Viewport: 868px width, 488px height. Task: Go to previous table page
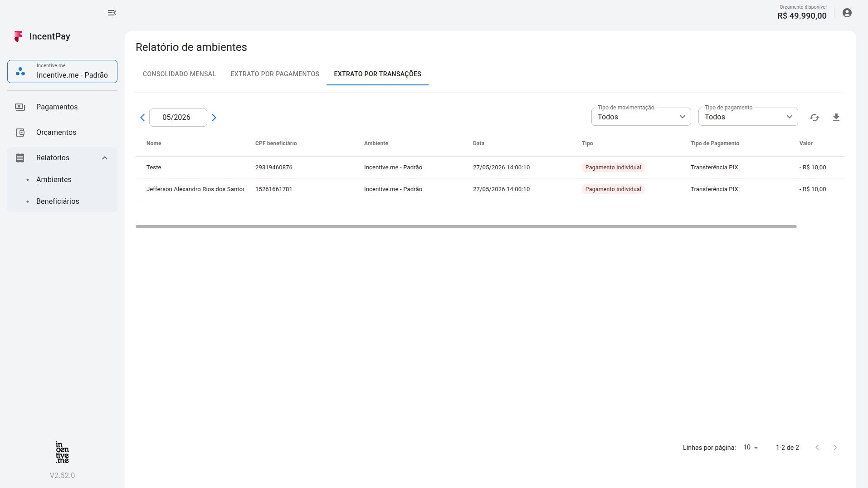(817, 448)
